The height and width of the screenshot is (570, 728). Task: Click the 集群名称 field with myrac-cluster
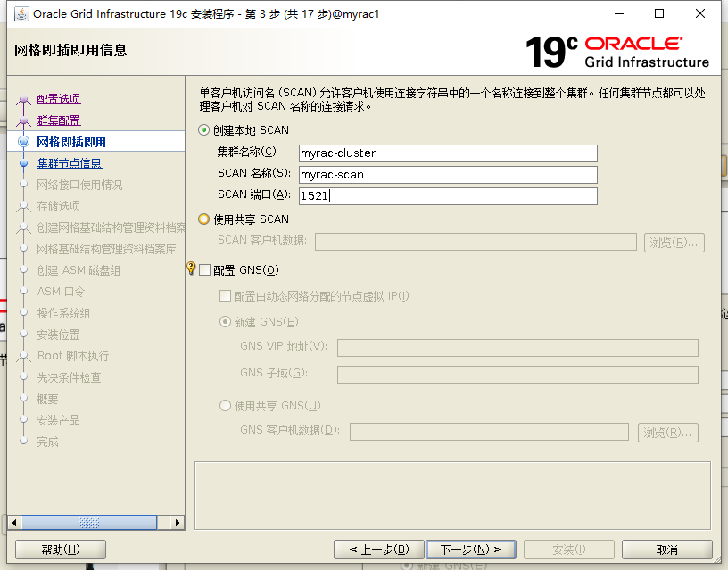pos(448,153)
